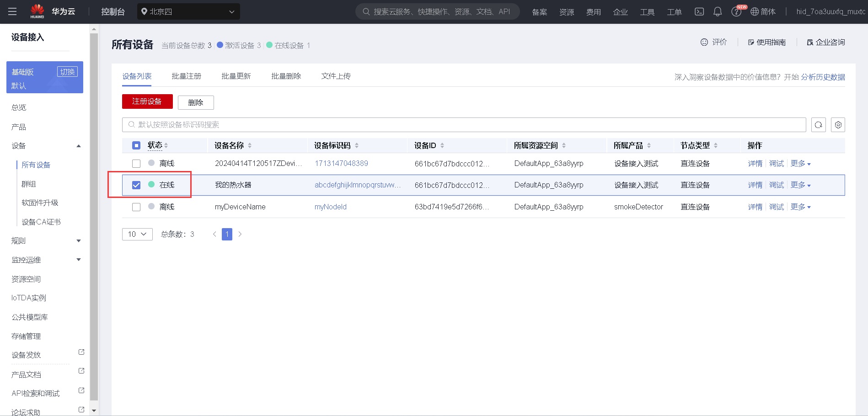The height and width of the screenshot is (416, 868).
Task: Open the notifications bell
Action: coord(718,11)
